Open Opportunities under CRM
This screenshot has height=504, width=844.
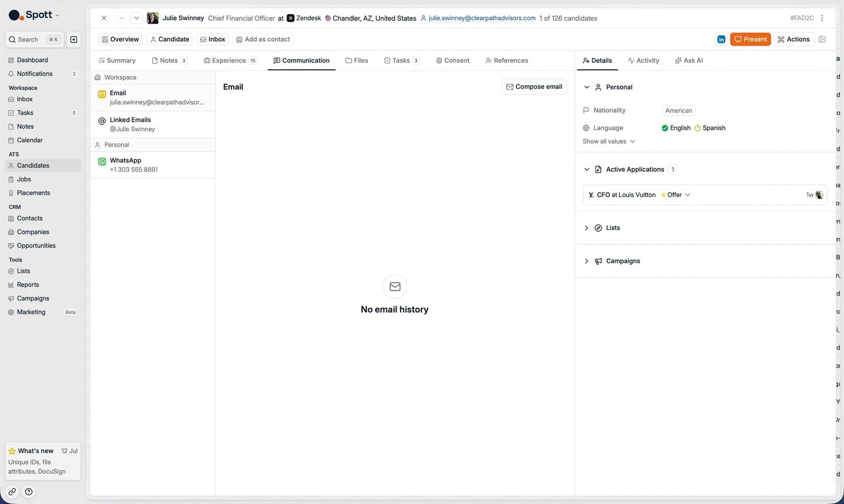tap(43, 246)
